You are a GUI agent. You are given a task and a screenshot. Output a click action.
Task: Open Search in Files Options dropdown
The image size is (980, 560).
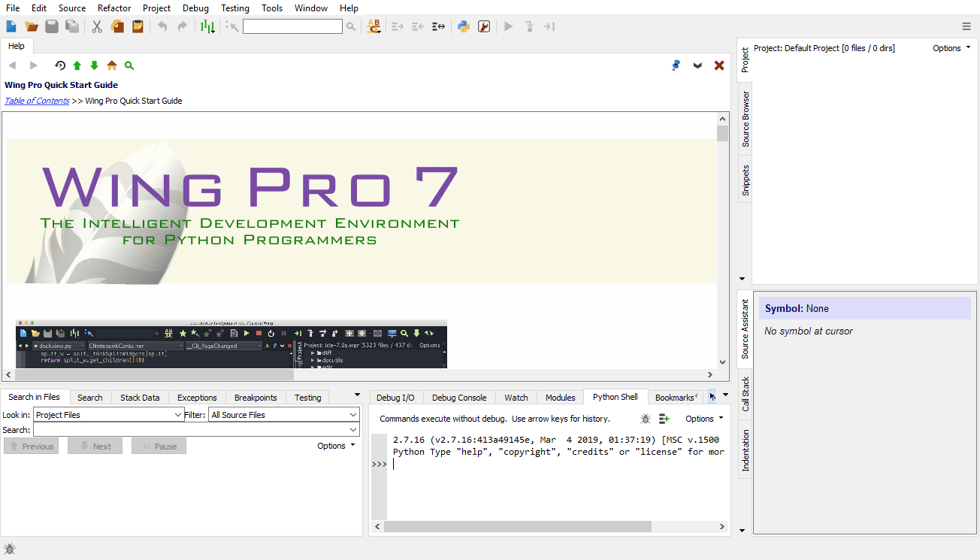336,446
